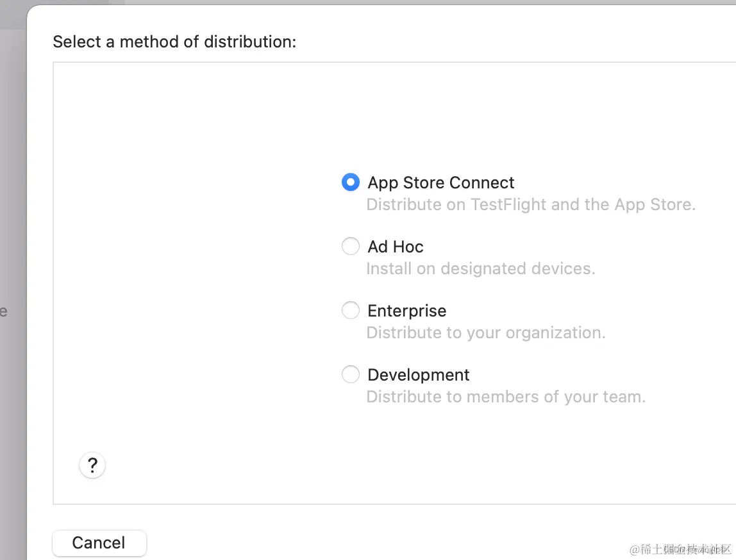
Task: Select the Ad Hoc distribution option
Action: pos(351,246)
